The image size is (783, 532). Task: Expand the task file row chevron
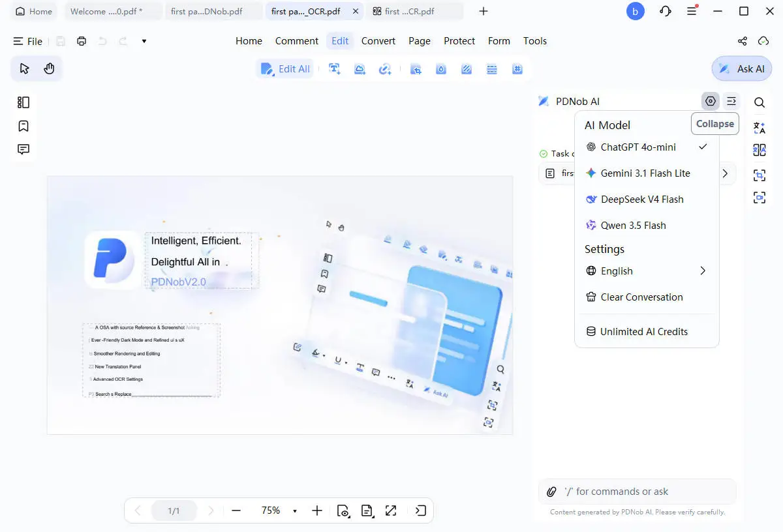coord(725,173)
